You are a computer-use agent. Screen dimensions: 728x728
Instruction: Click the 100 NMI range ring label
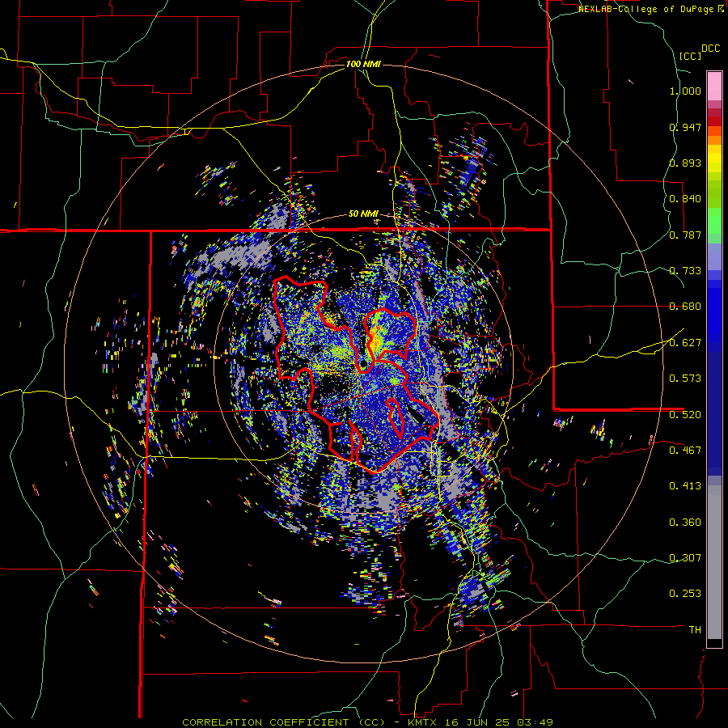point(363,64)
